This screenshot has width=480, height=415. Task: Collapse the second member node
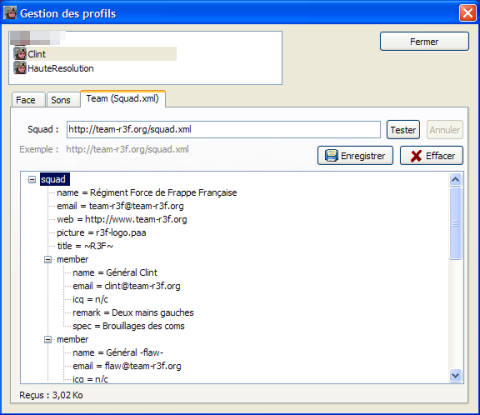pos(48,339)
